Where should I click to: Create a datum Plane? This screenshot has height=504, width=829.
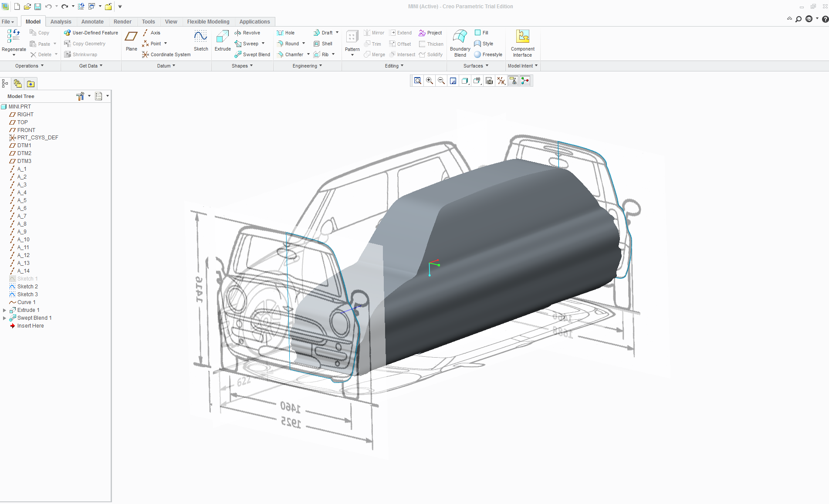click(131, 41)
